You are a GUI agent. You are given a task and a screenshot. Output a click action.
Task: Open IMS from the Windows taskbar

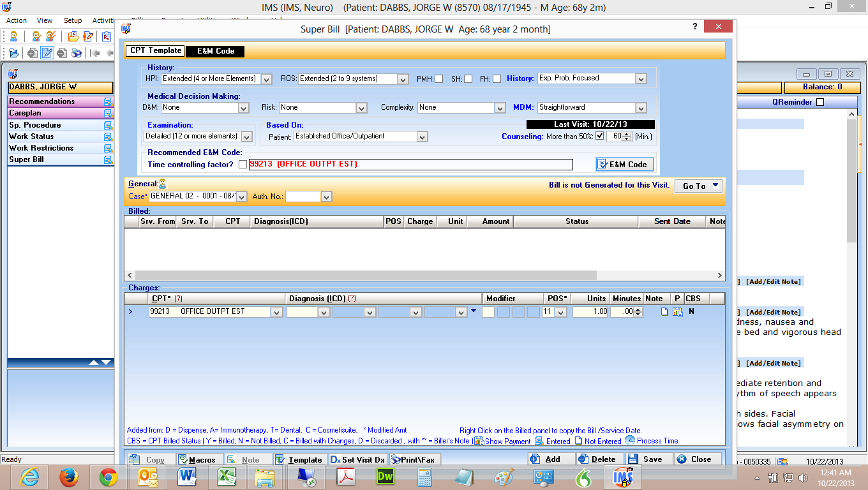(622, 477)
